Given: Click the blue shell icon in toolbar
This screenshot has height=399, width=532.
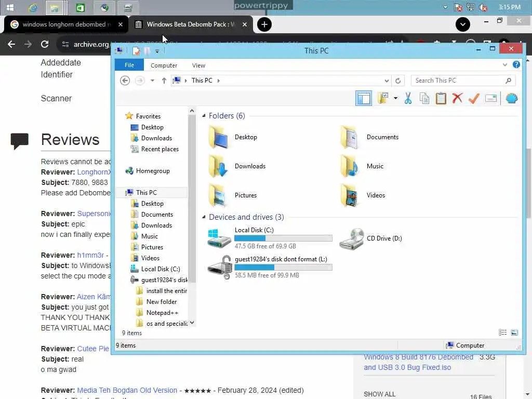Looking at the screenshot, I should tap(511, 98).
